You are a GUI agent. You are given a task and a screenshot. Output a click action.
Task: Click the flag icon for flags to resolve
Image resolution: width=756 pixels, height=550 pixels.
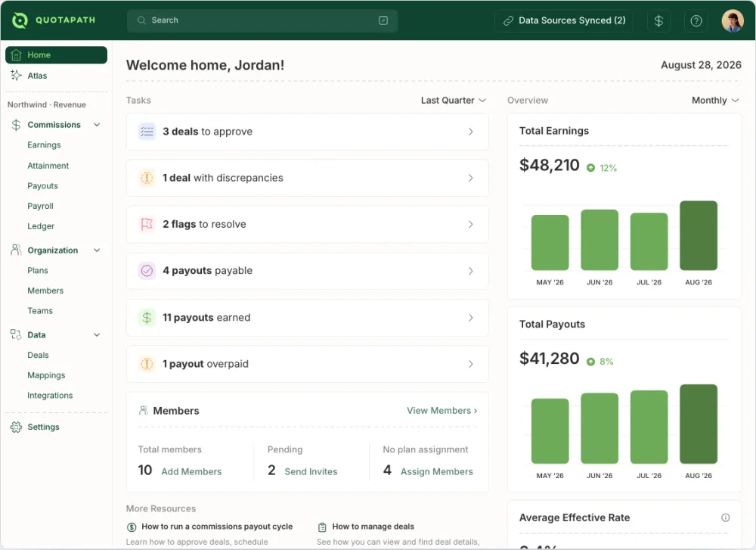[x=147, y=225]
